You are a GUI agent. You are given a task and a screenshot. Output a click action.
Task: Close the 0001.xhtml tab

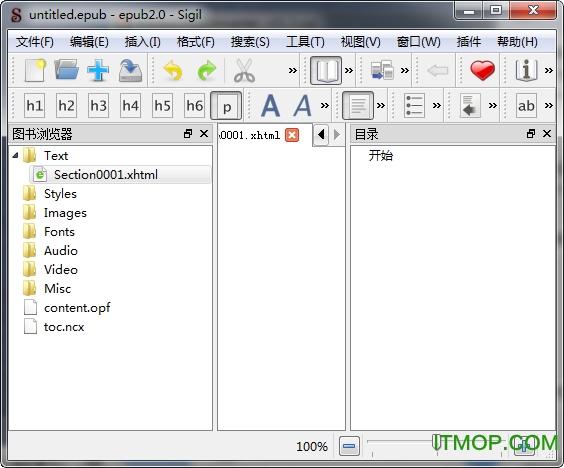(292, 135)
